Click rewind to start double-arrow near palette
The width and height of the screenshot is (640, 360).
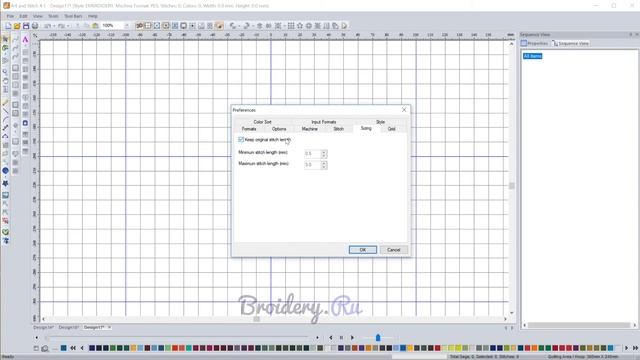point(73,348)
